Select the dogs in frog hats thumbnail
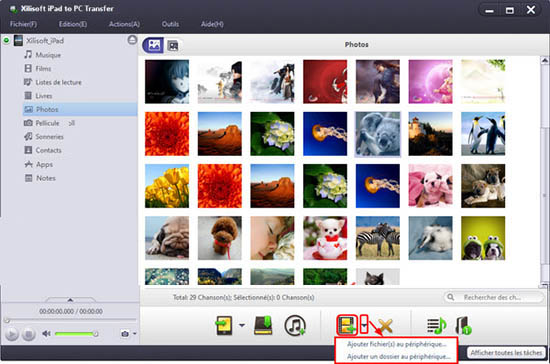This screenshot has height=364, width=550. [483, 238]
